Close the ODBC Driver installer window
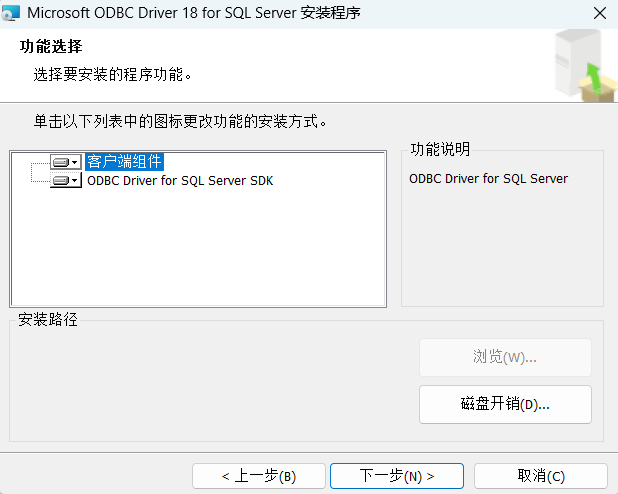618x494 pixels. 600,13
